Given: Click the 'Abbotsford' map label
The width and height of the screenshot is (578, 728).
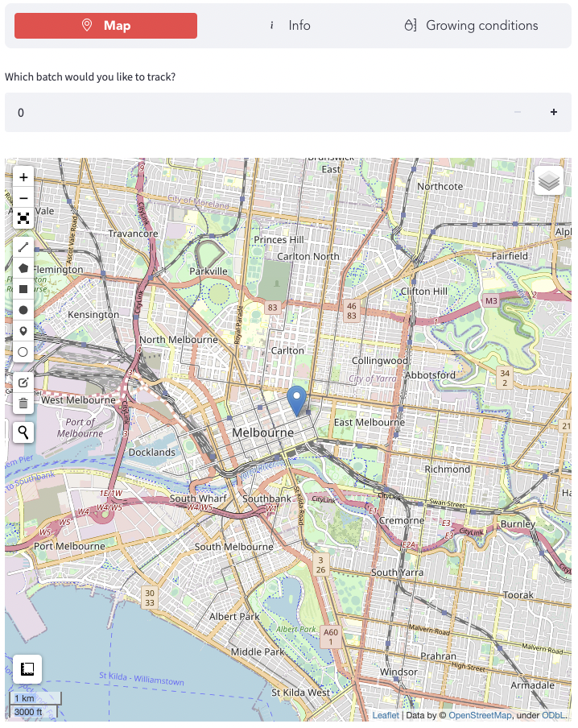Looking at the screenshot, I should [x=430, y=375].
